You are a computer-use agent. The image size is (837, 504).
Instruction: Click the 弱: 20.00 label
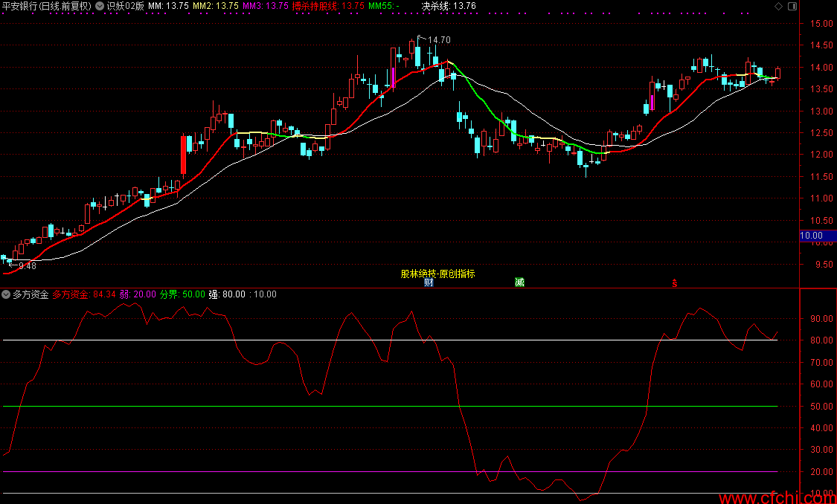click(x=138, y=294)
